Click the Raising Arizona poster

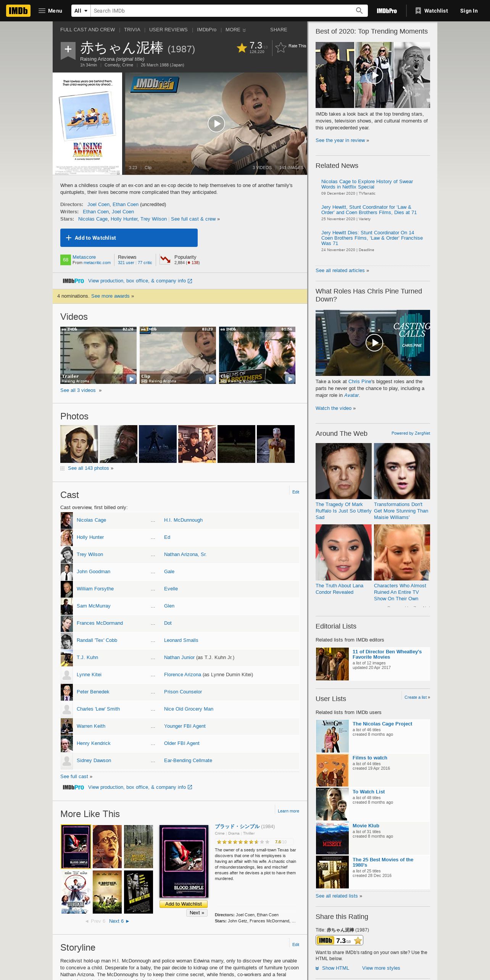pos(87,124)
